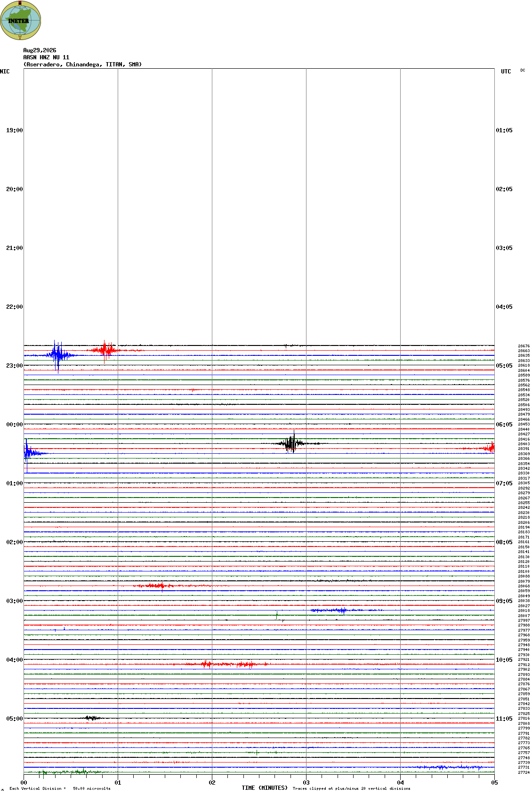Click the large blue seismic event before 23:00
Viewport: 532px width, 795px height.
point(58,356)
